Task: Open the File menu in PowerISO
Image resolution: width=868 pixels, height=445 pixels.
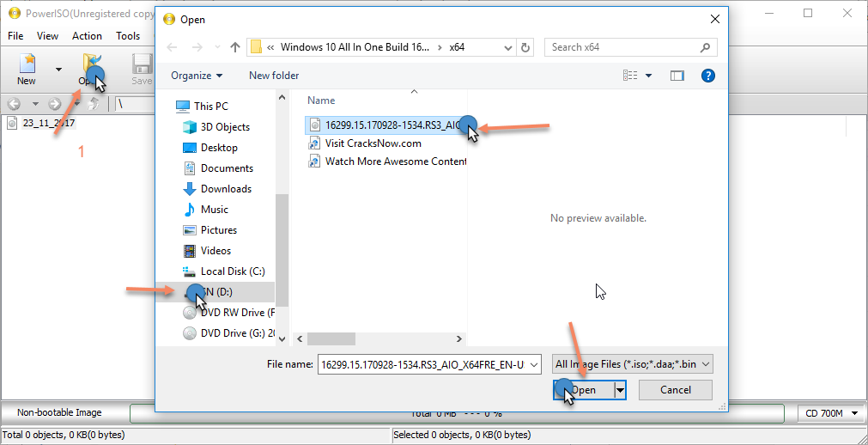Action: click(x=15, y=36)
